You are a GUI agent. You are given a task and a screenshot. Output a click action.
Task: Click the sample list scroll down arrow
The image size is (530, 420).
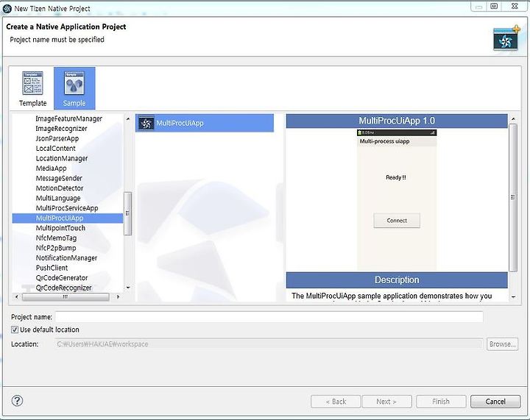[128, 288]
